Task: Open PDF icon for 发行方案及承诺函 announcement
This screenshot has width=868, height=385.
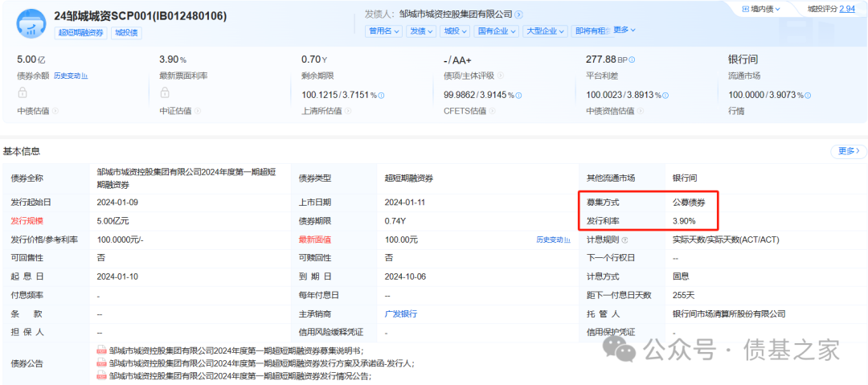Action: (101, 362)
